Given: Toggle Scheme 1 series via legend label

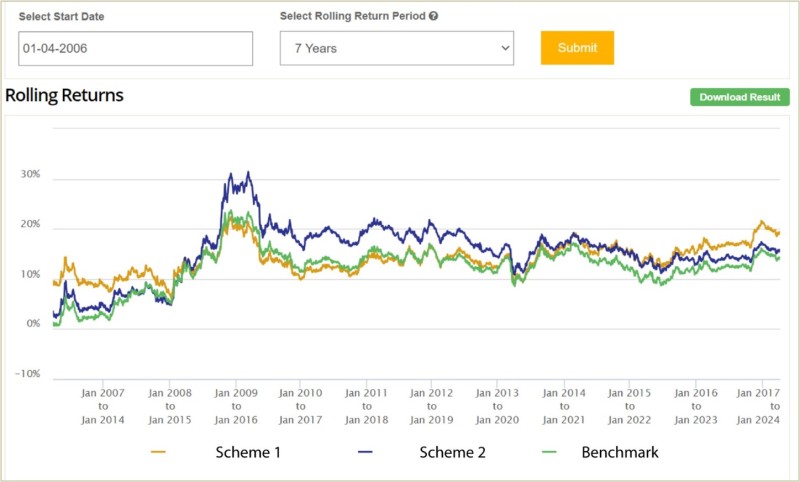Looking at the screenshot, I should (248, 453).
